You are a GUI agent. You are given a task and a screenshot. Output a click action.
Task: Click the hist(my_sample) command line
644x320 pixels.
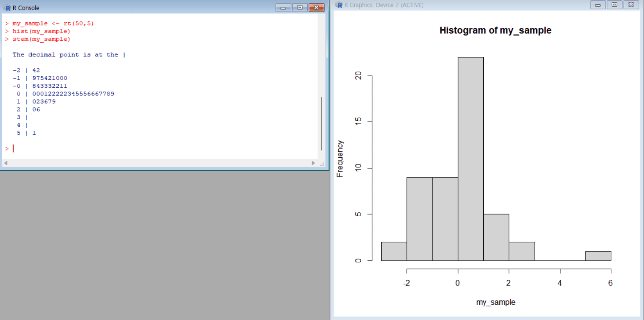(x=41, y=31)
